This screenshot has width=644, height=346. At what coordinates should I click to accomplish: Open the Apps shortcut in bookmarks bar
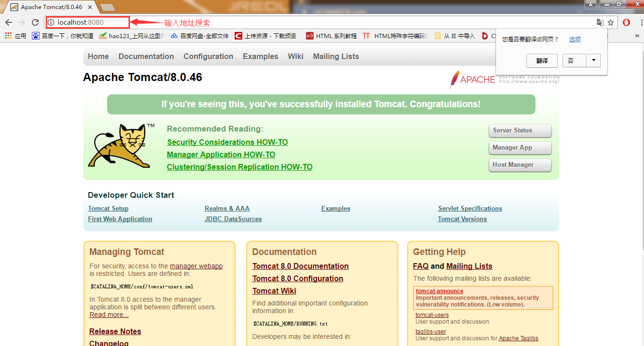[16, 36]
